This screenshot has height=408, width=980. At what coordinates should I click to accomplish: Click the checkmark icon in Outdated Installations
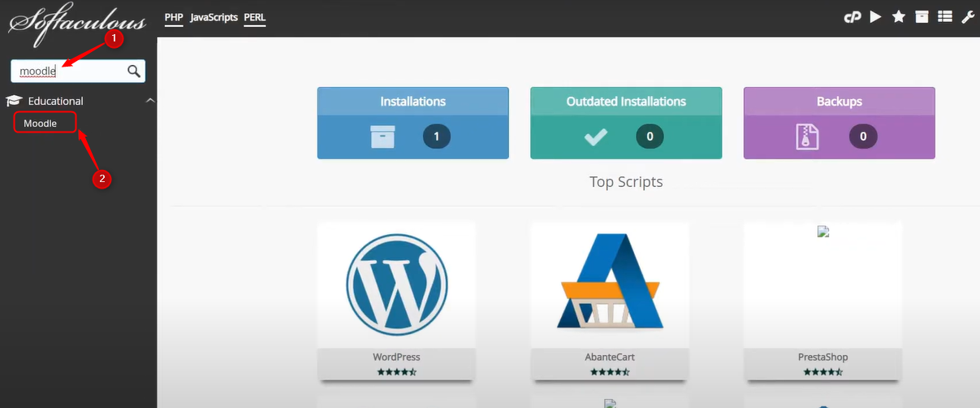pyautogui.click(x=596, y=137)
